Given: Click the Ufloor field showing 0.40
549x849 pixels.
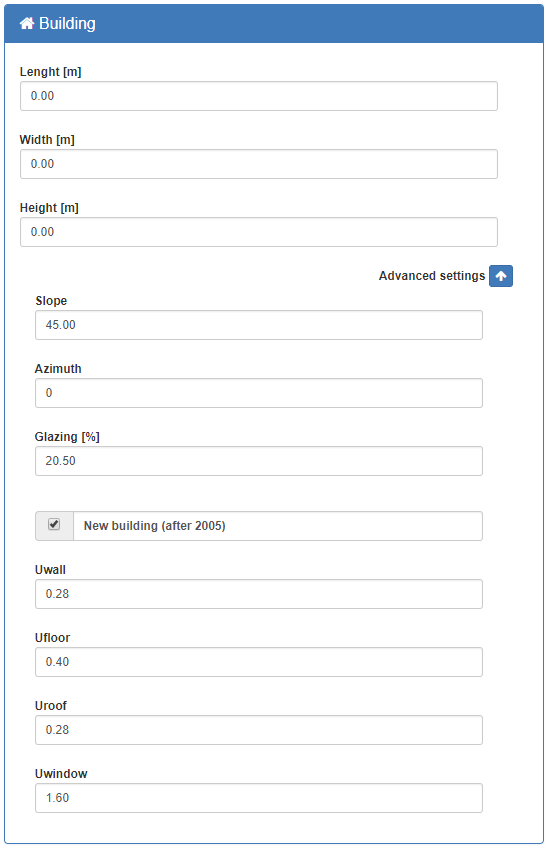Looking at the screenshot, I should click(259, 662).
